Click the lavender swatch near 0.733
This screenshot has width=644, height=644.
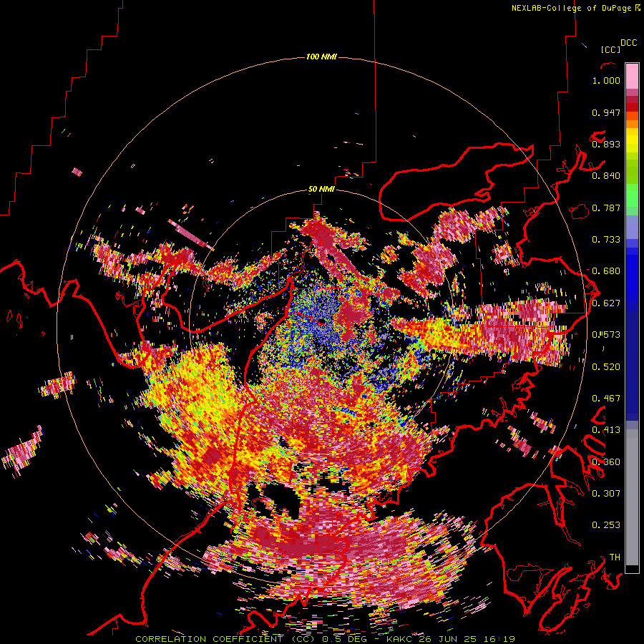pyautogui.click(x=632, y=227)
